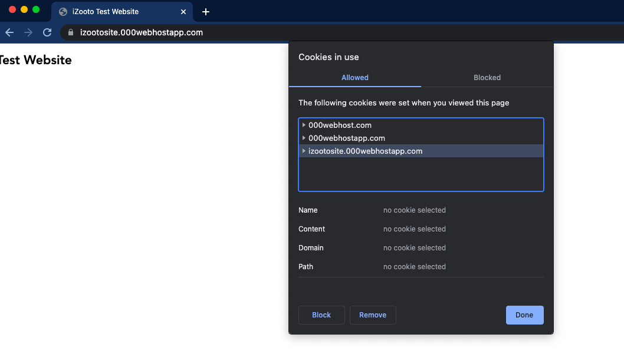Click the Content field value text

[414, 229]
